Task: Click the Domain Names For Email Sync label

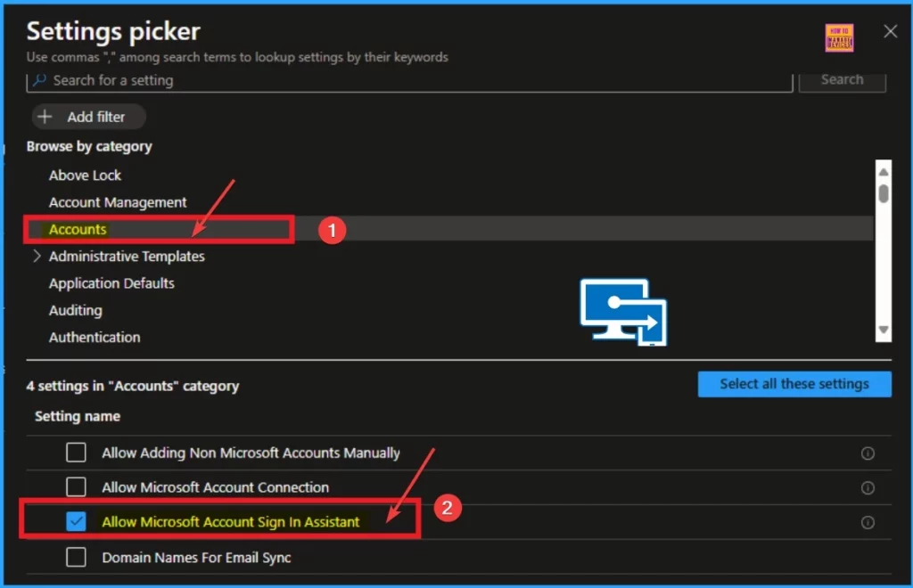Action: point(197,558)
